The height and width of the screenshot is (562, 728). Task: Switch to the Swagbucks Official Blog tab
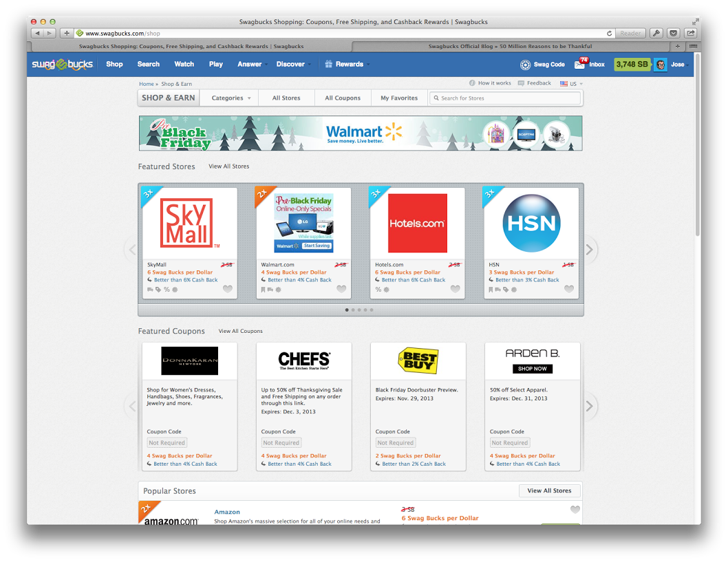pyautogui.click(x=510, y=46)
